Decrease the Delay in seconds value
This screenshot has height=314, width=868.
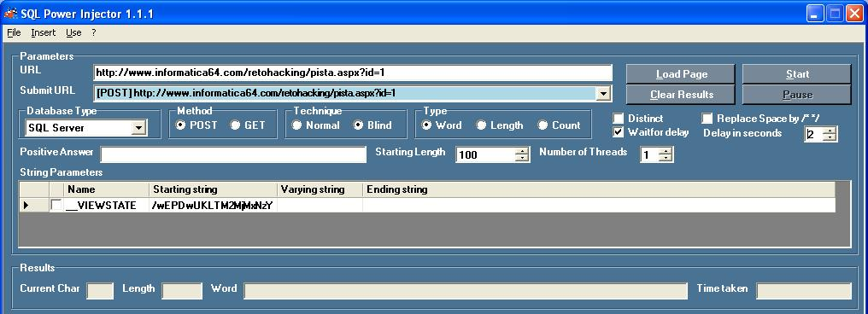coord(830,137)
